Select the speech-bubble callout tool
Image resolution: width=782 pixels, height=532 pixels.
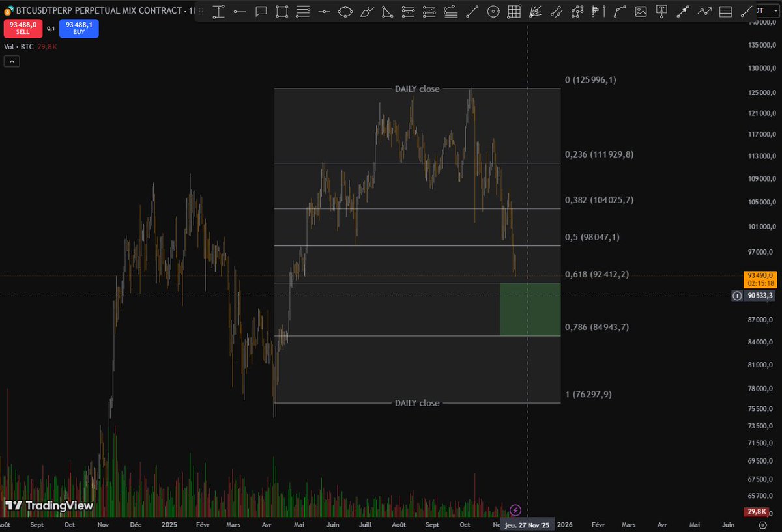(x=261, y=10)
